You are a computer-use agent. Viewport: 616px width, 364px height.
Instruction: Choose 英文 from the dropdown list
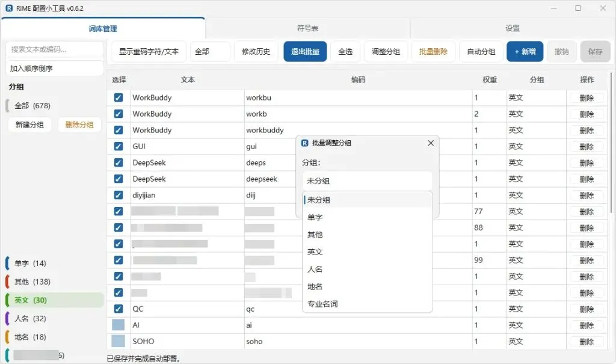click(368, 251)
